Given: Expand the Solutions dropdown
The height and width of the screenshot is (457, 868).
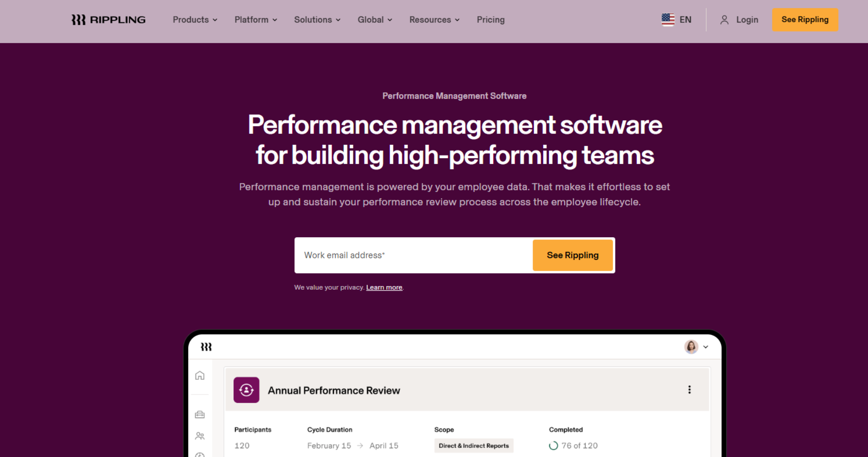Looking at the screenshot, I should (317, 20).
